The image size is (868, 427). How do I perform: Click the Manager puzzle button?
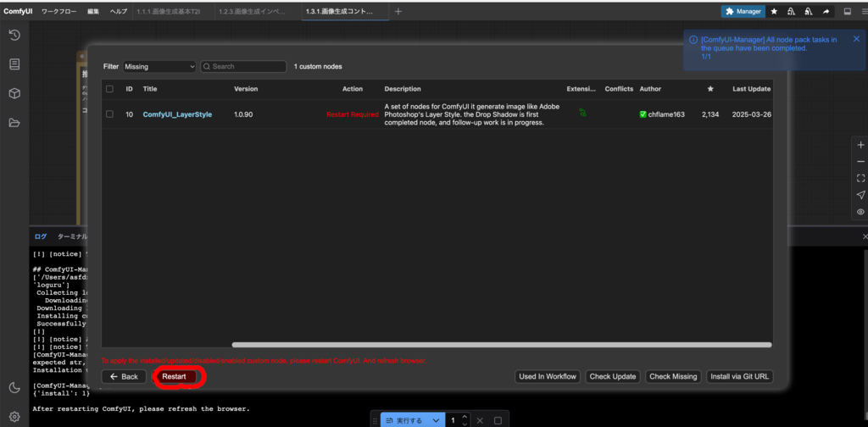[743, 11]
